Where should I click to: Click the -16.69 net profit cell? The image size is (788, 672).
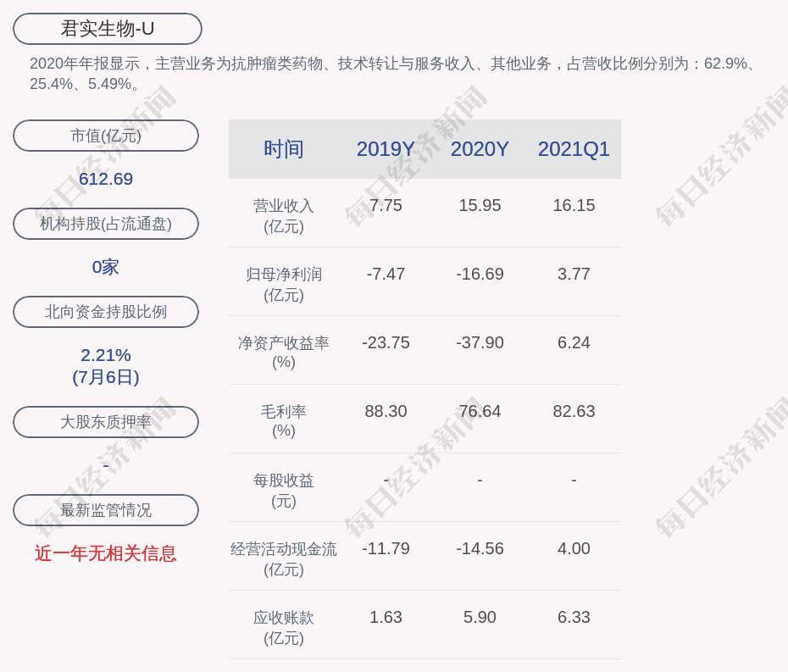480,274
